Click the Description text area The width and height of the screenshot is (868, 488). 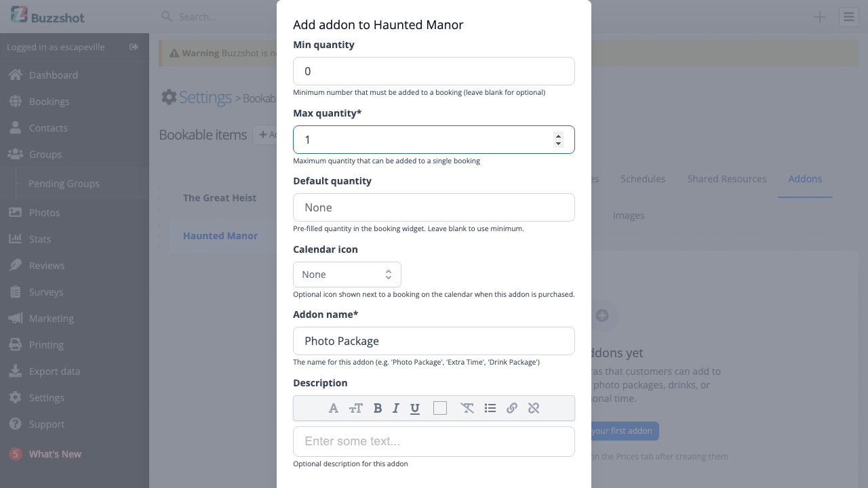pyautogui.click(x=434, y=441)
